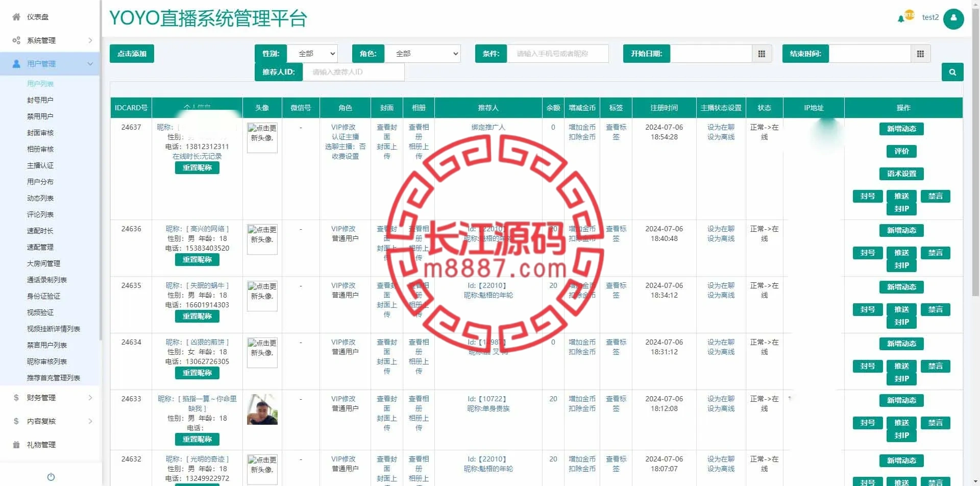Collapse the 用户管理 menu chevron
980x486 pixels.
pyautogui.click(x=90, y=64)
